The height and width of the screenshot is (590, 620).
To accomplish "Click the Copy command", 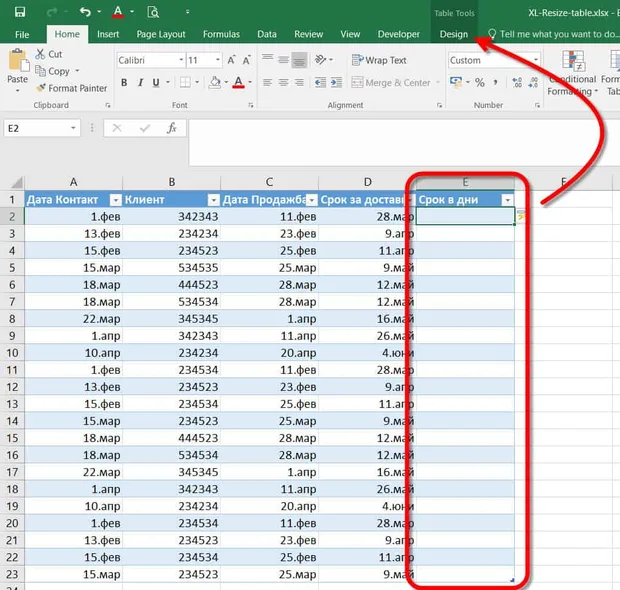I will (x=53, y=71).
